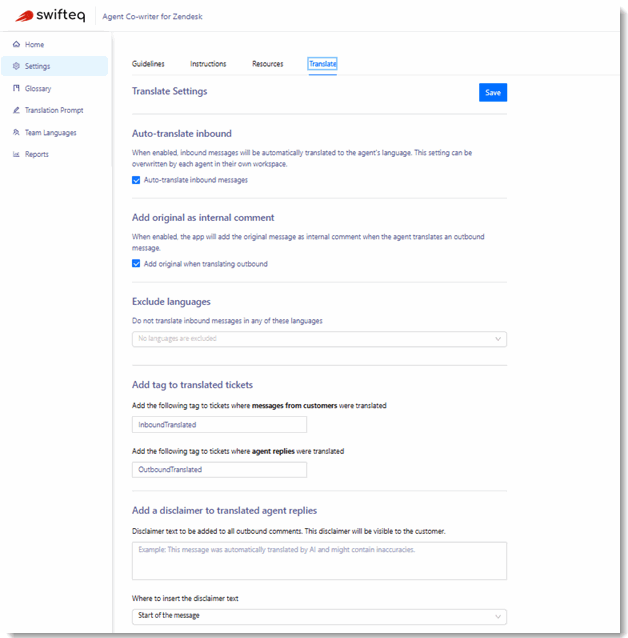Image resolution: width=628 pixels, height=638 pixels.
Task: Save the translate settings
Action: 493,92
